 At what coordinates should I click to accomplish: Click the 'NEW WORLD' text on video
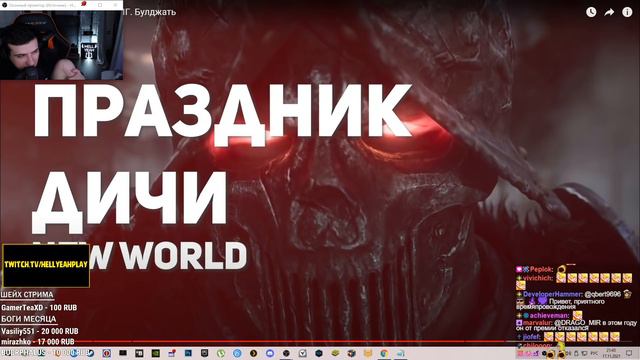pos(140,256)
